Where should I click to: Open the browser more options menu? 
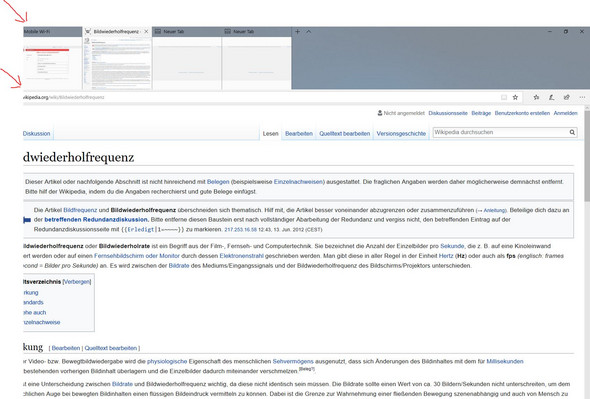(x=582, y=97)
